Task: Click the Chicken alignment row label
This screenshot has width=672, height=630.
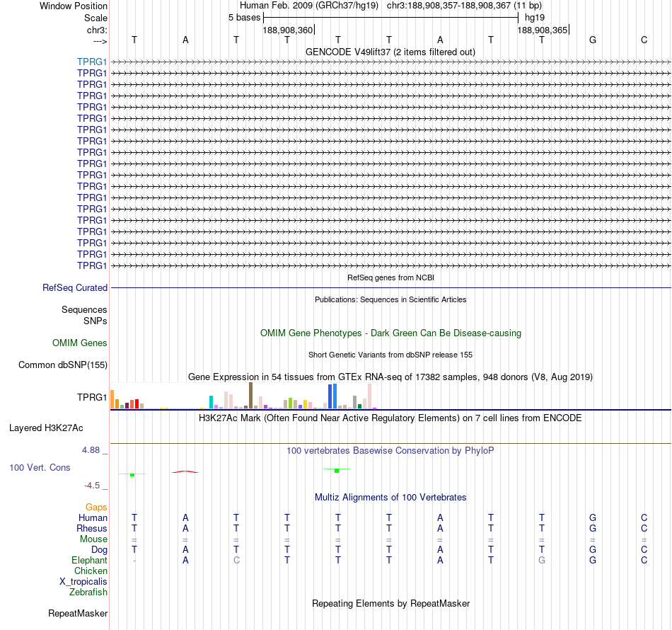Action: click(x=91, y=571)
